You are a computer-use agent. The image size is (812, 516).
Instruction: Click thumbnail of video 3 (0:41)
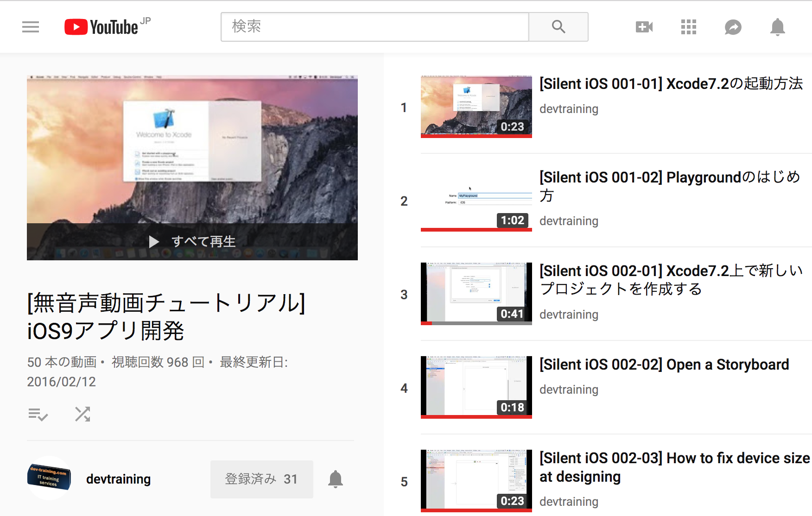pos(476,294)
